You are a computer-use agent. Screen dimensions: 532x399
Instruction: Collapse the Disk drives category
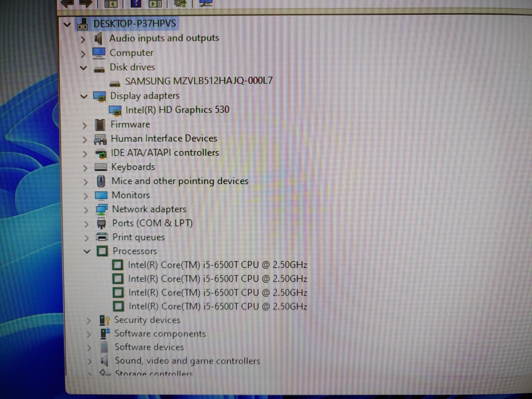[x=83, y=68]
